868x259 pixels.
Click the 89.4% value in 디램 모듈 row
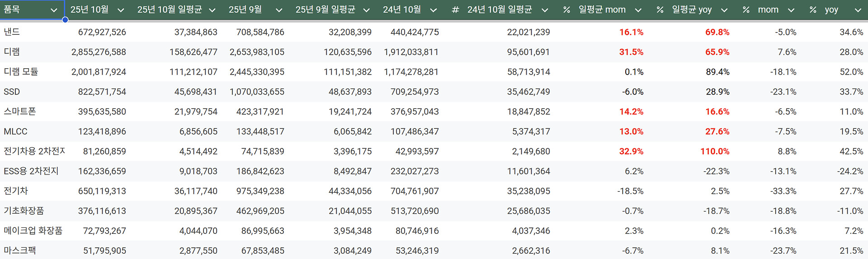[718, 72]
